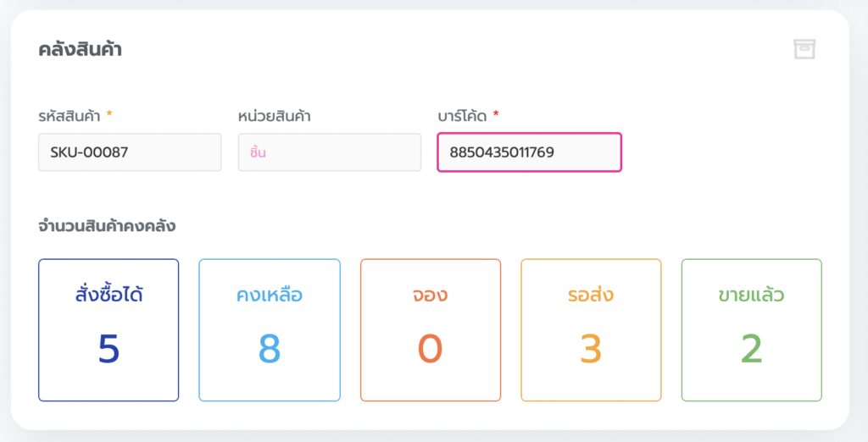Select the รอส่ง card title
868x442 pixels.
point(591,296)
